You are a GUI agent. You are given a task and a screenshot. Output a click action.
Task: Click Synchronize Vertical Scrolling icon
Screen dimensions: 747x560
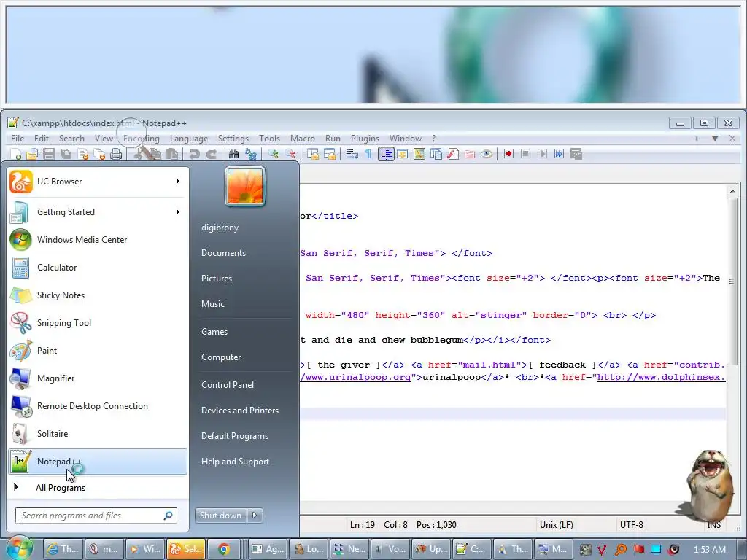coord(312,154)
